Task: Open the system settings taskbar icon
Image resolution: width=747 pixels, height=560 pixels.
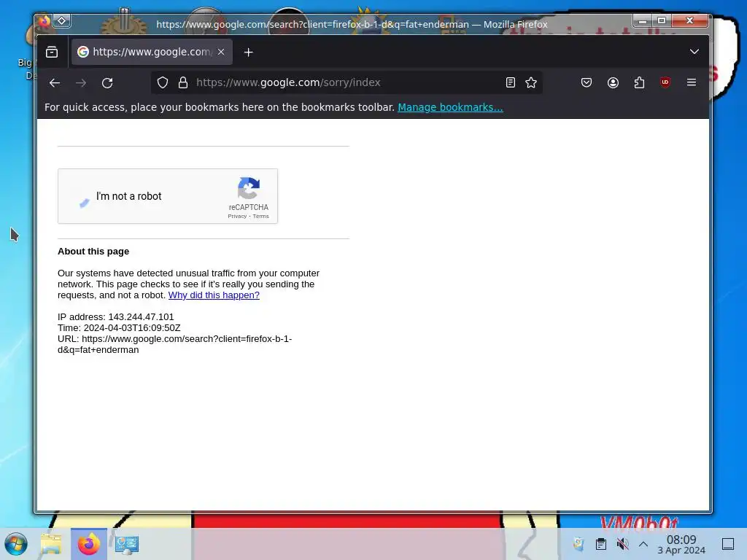Action: pos(127,544)
